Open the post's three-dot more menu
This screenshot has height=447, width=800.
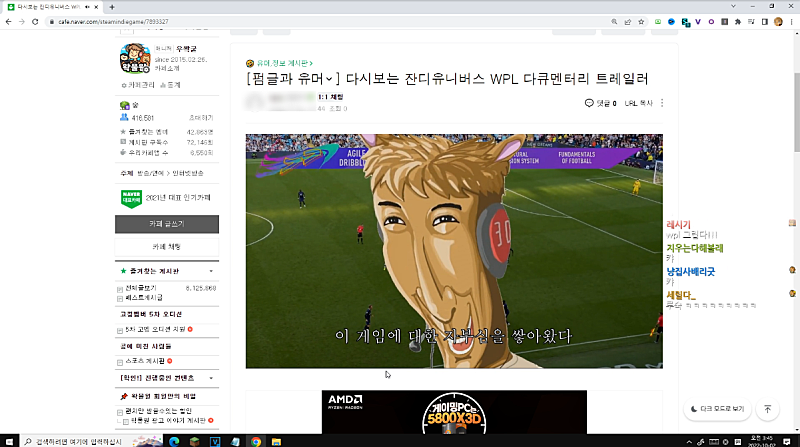coord(662,103)
